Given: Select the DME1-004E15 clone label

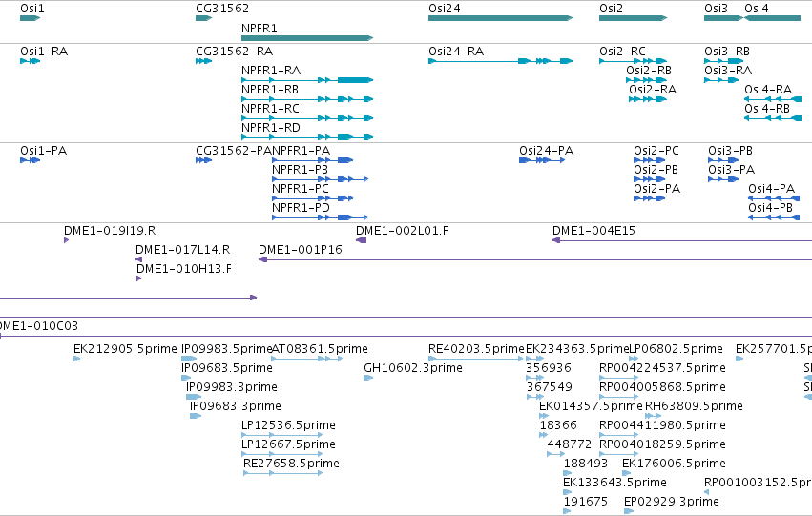Looking at the screenshot, I should click(x=593, y=231).
